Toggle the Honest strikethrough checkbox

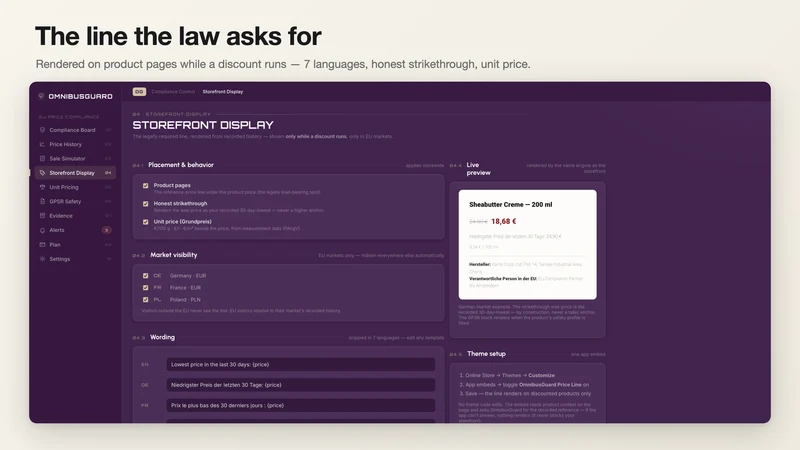click(145, 204)
